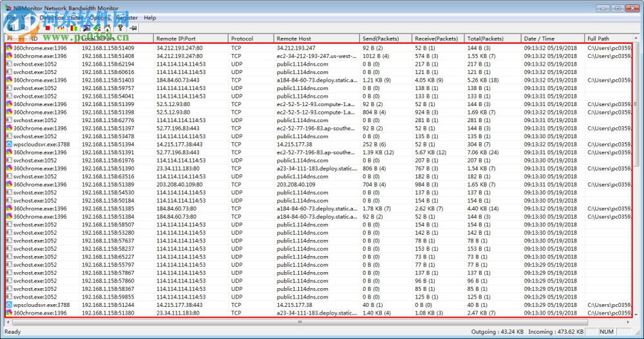Open the View menu
The image size is (644, 339).
point(28,17)
